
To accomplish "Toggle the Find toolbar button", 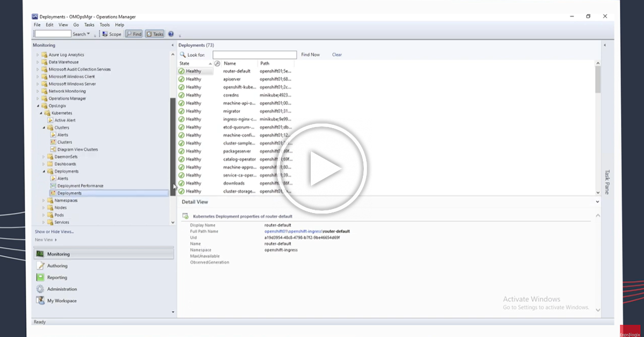I will point(134,34).
